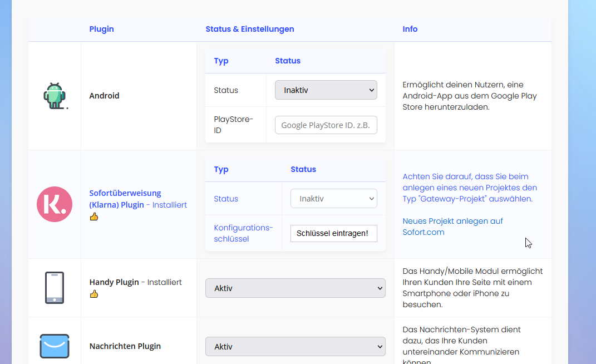Open the Android Status dropdown
Viewport: 596px width, 364px height.
326,90
